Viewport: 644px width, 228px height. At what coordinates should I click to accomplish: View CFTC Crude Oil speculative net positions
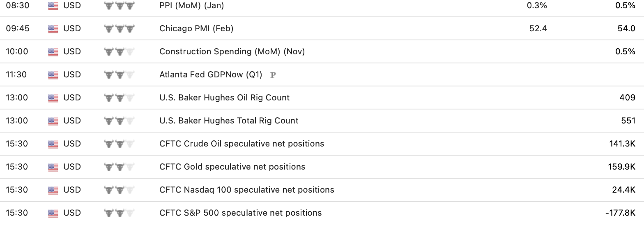point(241,144)
